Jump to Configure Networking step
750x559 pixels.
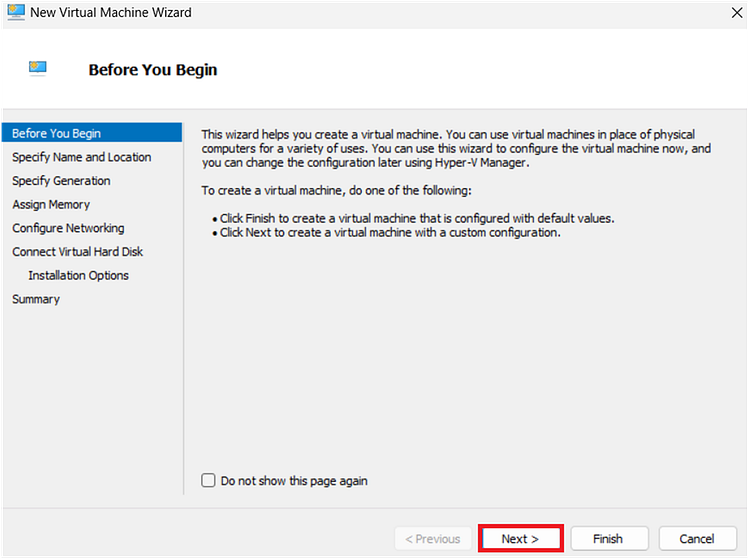[x=68, y=228]
